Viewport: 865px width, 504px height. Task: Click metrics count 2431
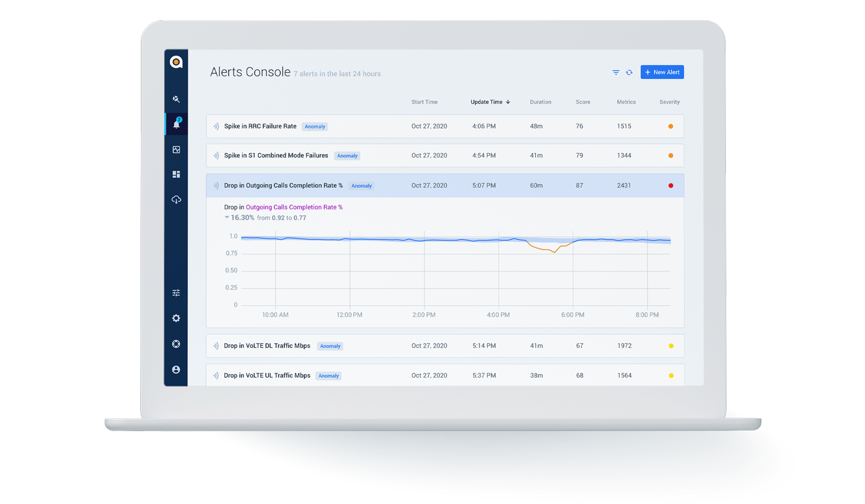pos(624,185)
